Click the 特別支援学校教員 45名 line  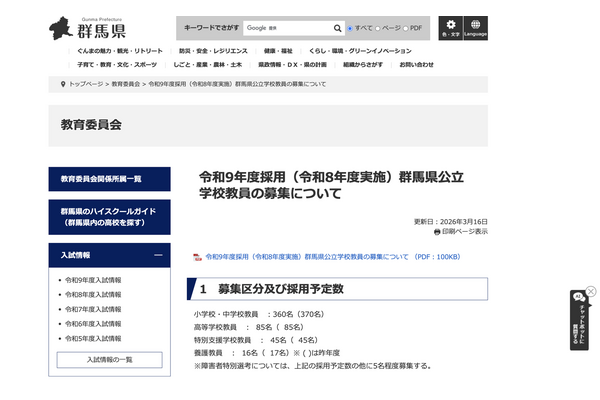(x=256, y=340)
